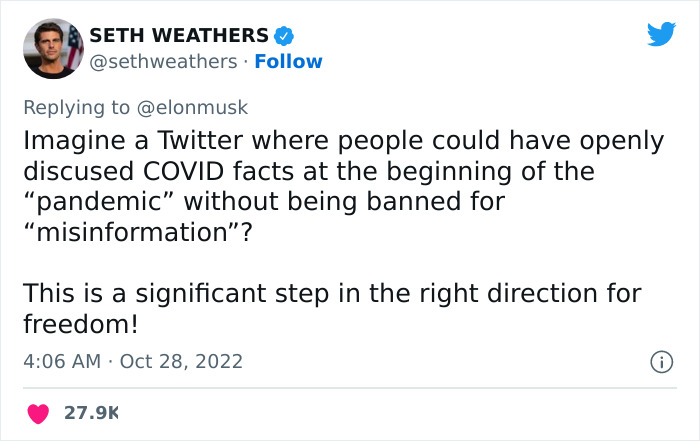Click the Twitter bird logo
This screenshot has width=700, height=441.
click(660, 36)
